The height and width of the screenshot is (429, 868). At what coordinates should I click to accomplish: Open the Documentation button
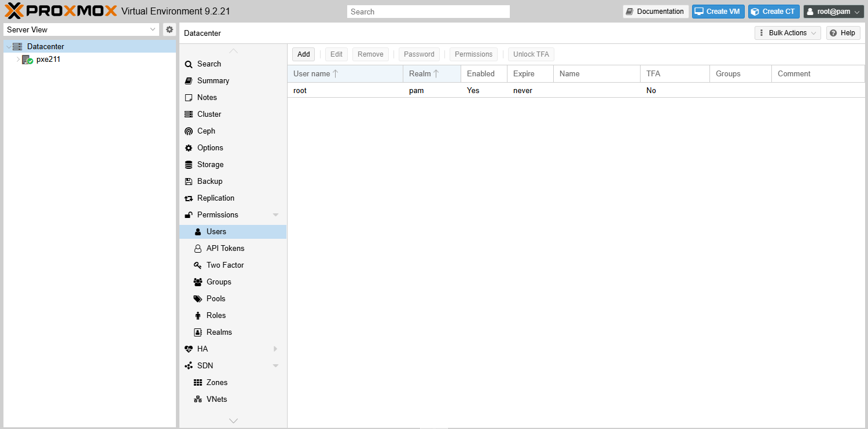coord(656,12)
